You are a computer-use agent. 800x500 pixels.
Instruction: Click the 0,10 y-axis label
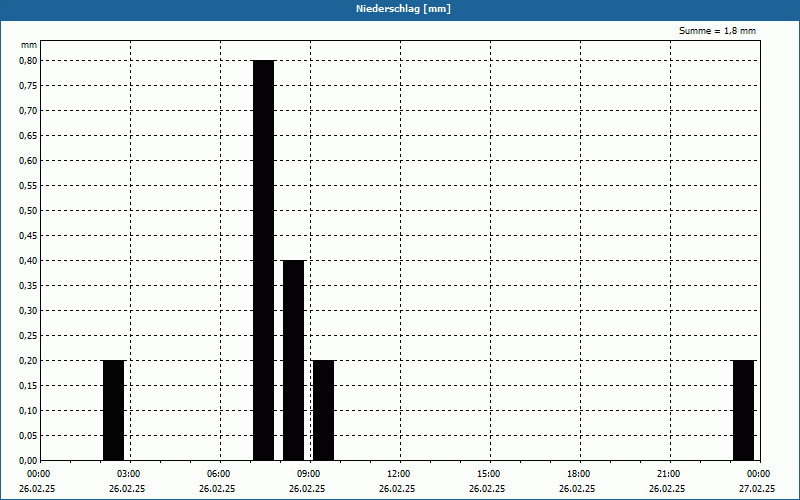click(28, 411)
